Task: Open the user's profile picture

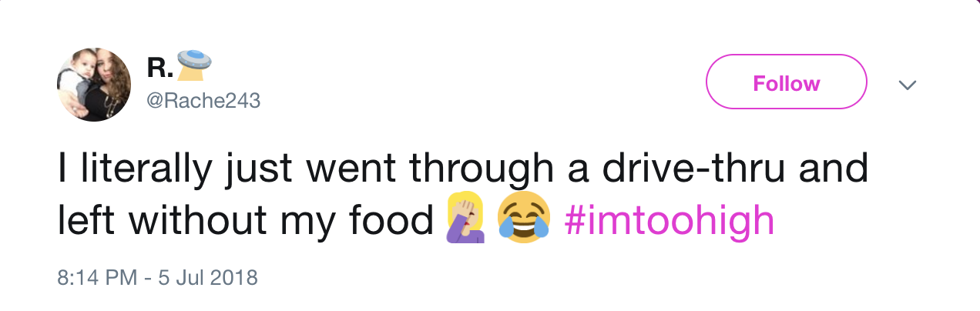Action: point(94,83)
